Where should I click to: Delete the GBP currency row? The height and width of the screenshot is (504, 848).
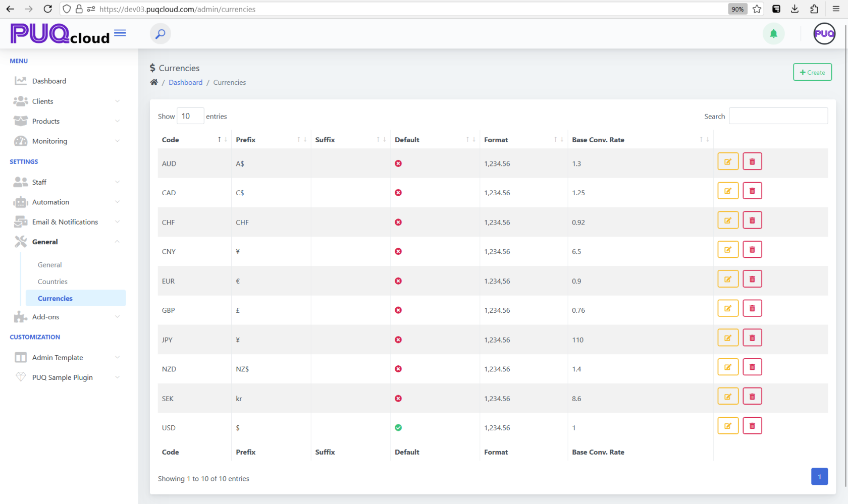[752, 308]
